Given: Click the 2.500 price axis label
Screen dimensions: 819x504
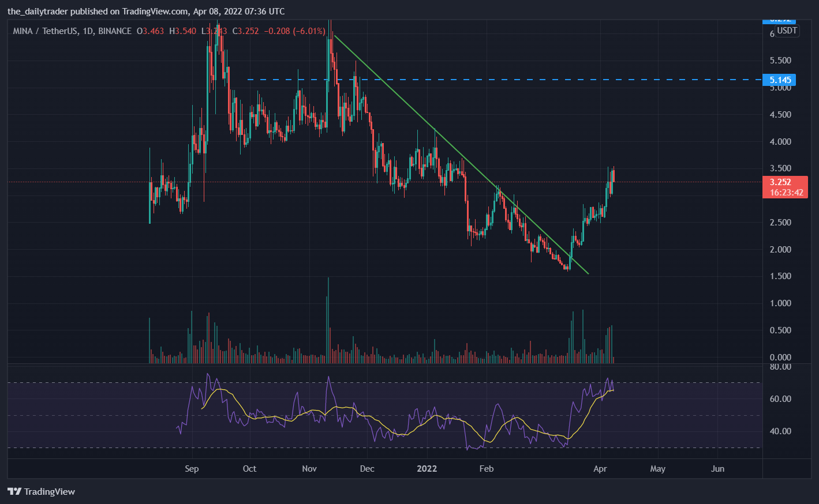Looking at the screenshot, I should (780, 223).
